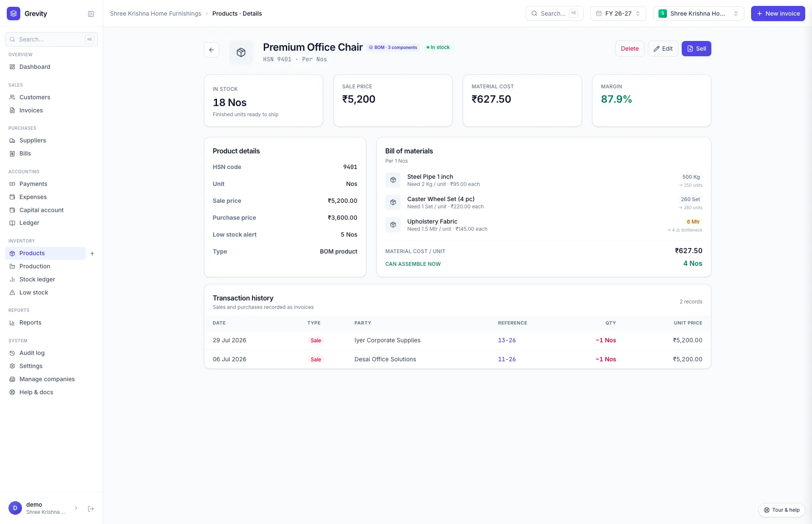The height and width of the screenshot is (524, 812).
Task: Expand the FY 26-27 year selector
Action: [618, 14]
